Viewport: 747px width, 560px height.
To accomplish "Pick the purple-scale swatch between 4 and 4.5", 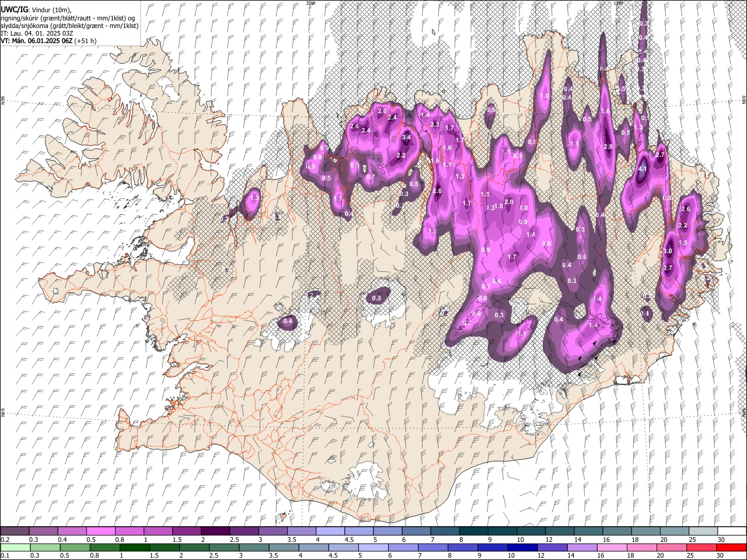I will (x=330, y=531).
